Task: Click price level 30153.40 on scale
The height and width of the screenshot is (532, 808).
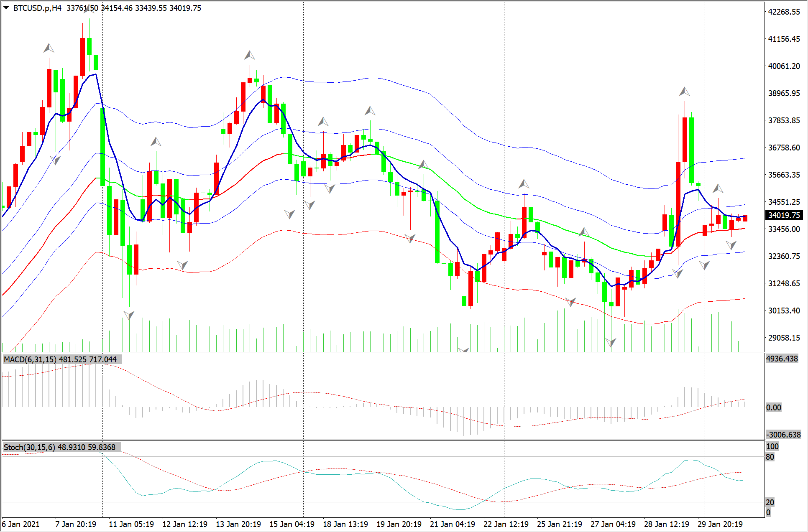Action: click(x=784, y=311)
